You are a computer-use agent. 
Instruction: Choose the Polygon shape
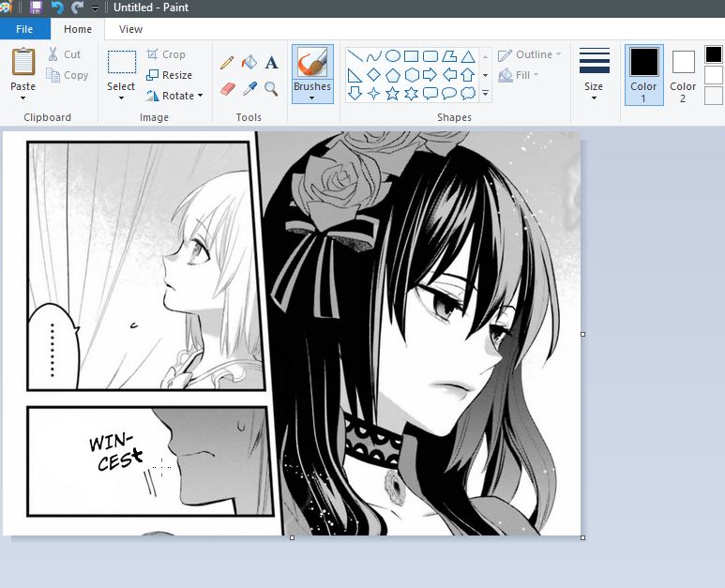click(449, 56)
